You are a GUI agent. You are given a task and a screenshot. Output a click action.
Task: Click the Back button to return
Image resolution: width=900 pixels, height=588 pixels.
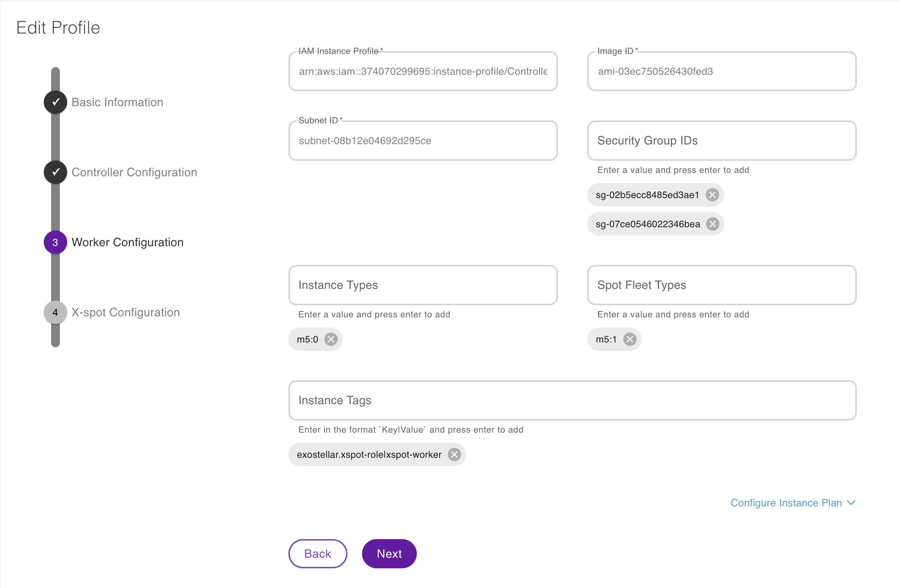[318, 553]
